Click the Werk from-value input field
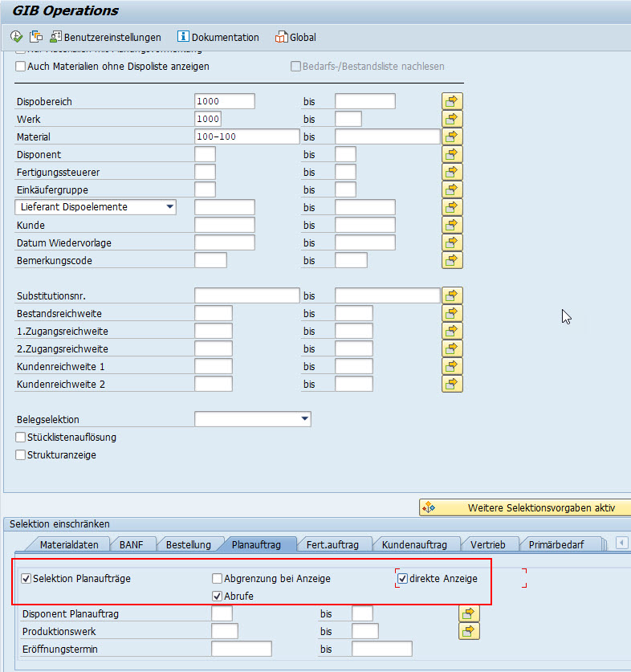Image resolution: width=631 pixels, height=672 pixels. pyautogui.click(x=224, y=119)
